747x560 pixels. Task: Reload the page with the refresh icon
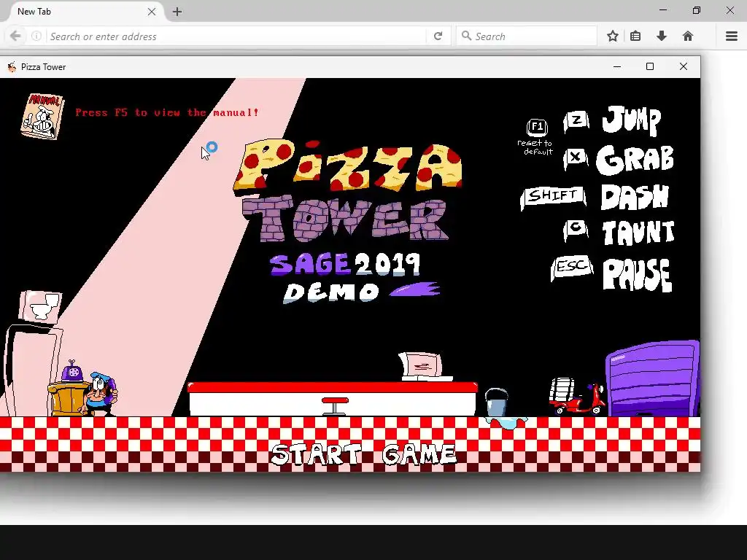pos(438,36)
